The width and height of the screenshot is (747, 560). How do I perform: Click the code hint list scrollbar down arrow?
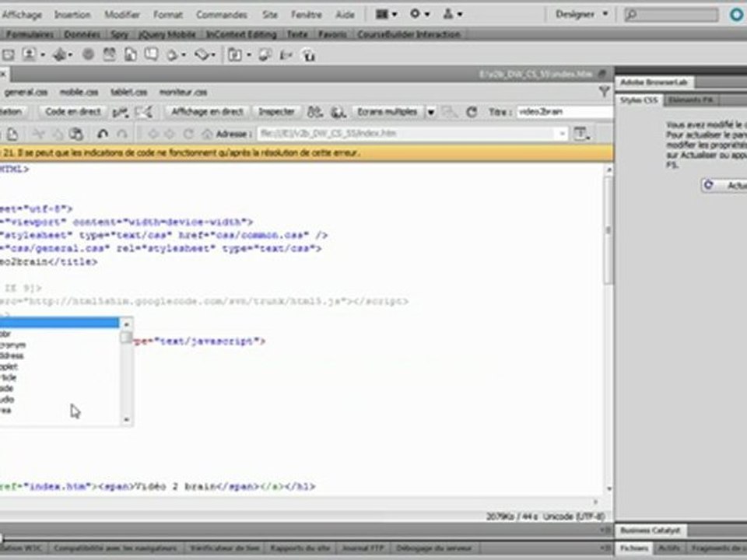(x=126, y=419)
